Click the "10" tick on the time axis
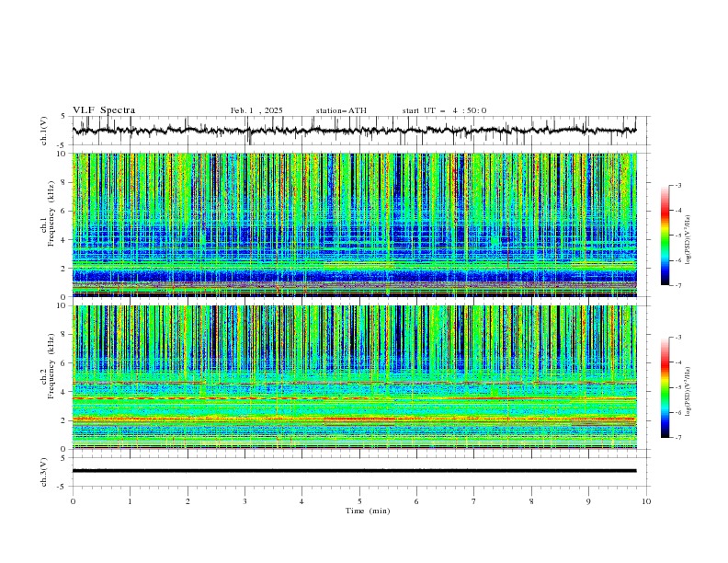The width and height of the screenshot is (728, 563). (646, 501)
